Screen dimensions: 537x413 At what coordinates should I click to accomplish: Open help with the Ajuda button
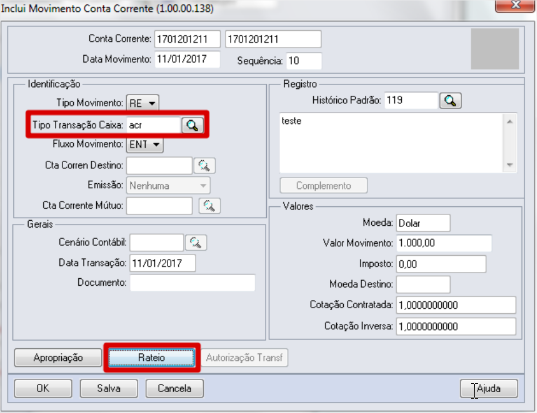click(x=489, y=388)
